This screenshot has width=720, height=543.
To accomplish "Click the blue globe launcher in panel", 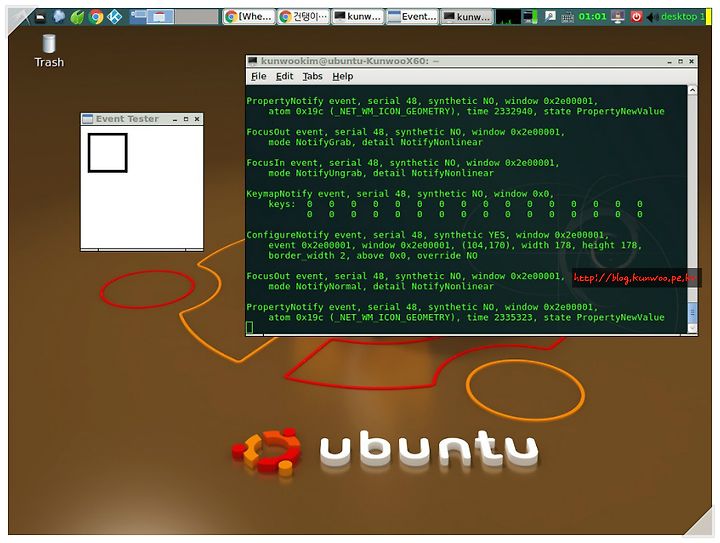I will click(59, 17).
